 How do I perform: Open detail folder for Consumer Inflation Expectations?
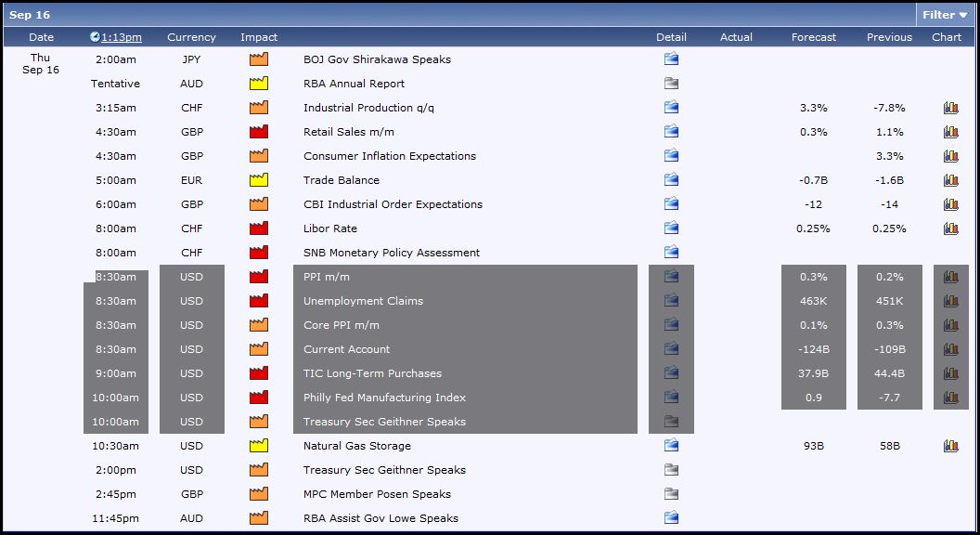point(671,155)
